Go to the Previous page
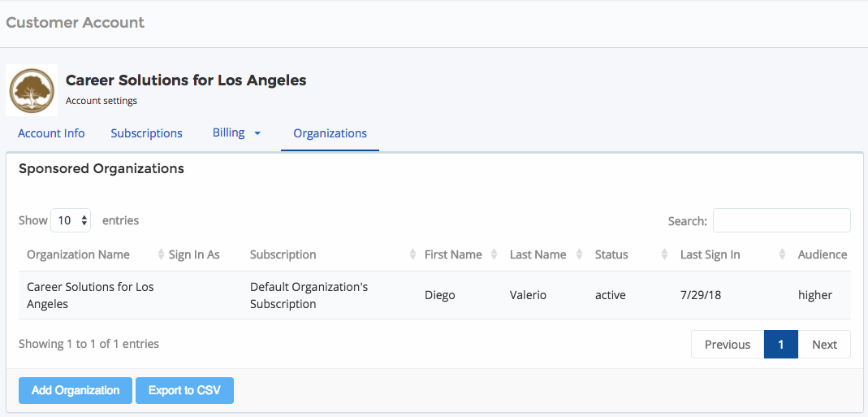The height and width of the screenshot is (417, 868). 728,345
